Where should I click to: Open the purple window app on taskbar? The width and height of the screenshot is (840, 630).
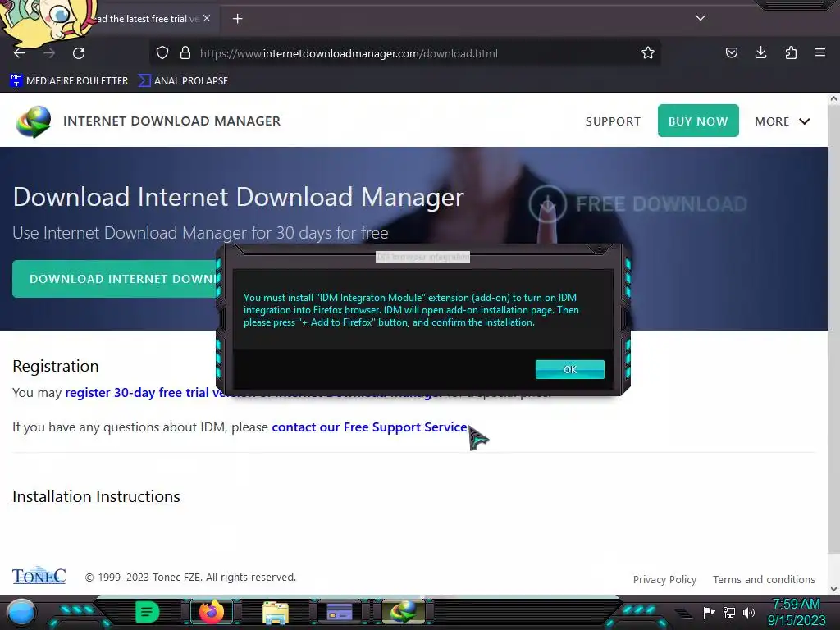click(x=339, y=612)
